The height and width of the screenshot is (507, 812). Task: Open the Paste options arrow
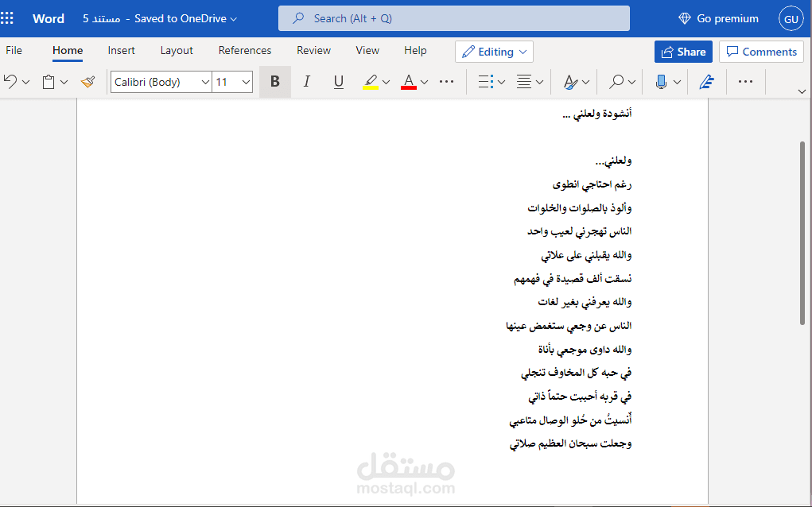click(x=64, y=82)
